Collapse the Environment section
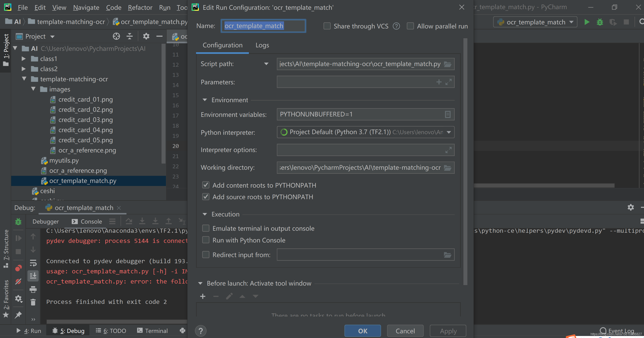The width and height of the screenshot is (644, 338). (x=205, y=100)
